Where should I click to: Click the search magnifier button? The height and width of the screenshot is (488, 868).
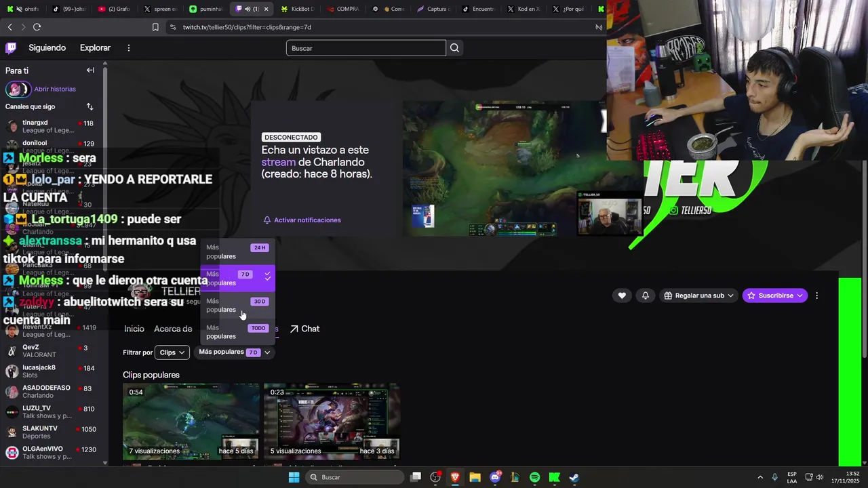pos(454,48)
